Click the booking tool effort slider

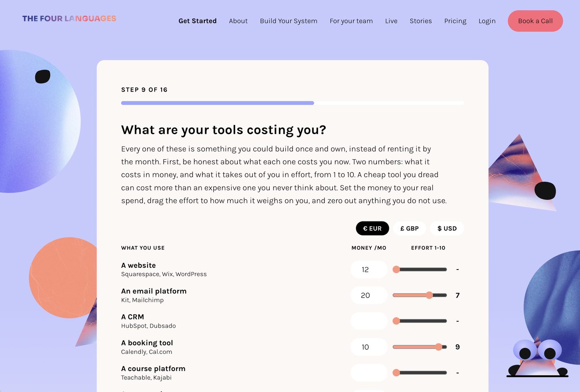point(420,347)
